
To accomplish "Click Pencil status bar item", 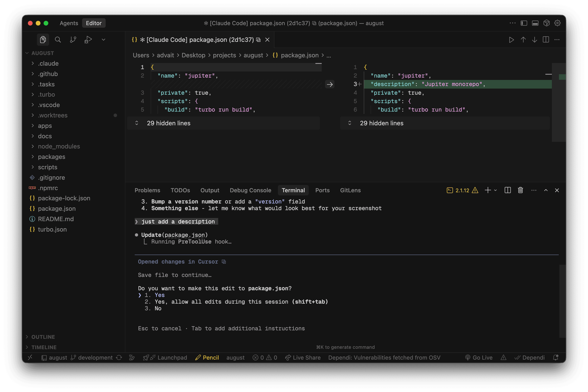I will pos(207,357).
